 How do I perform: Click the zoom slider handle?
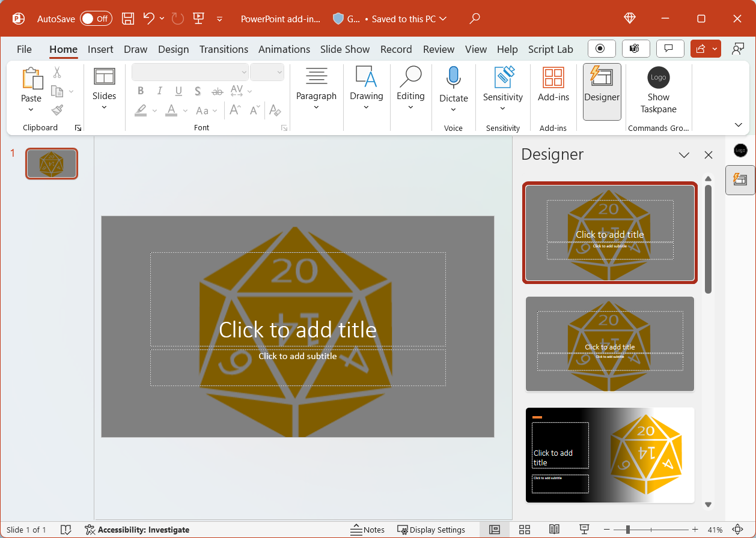coord(628,530)
